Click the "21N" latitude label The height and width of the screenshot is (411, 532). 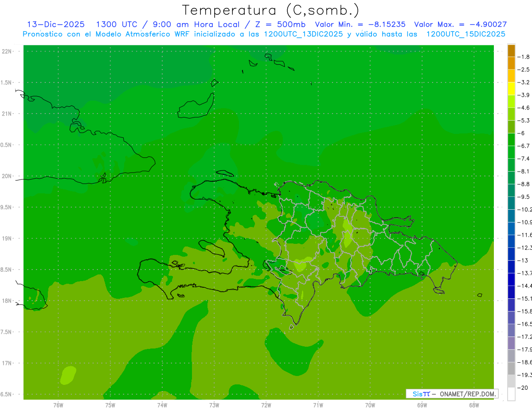(7, 114)
